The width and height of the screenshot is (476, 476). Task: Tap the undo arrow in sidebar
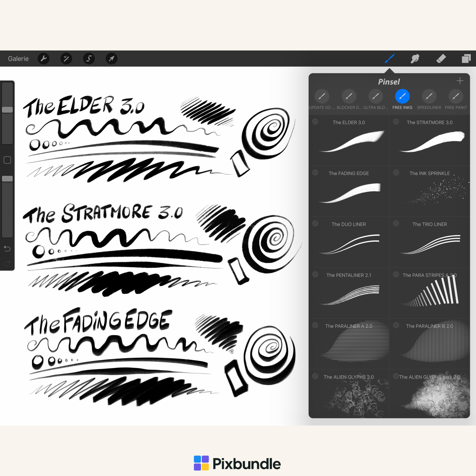tap(7, 249)
